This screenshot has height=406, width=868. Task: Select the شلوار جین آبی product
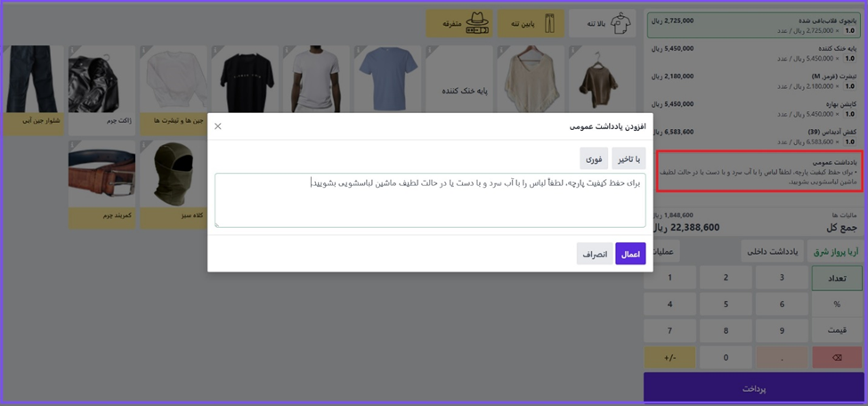(33, 89)
